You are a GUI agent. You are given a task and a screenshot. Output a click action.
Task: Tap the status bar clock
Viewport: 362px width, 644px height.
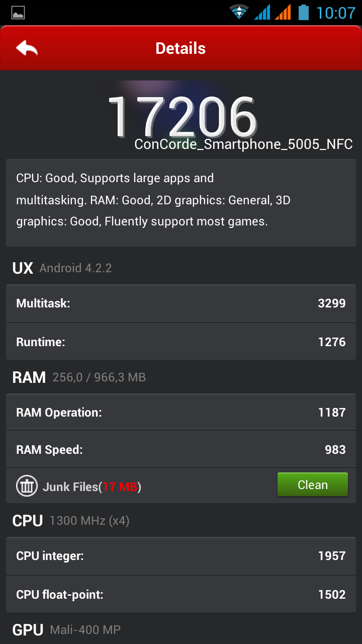pos(336,13)
